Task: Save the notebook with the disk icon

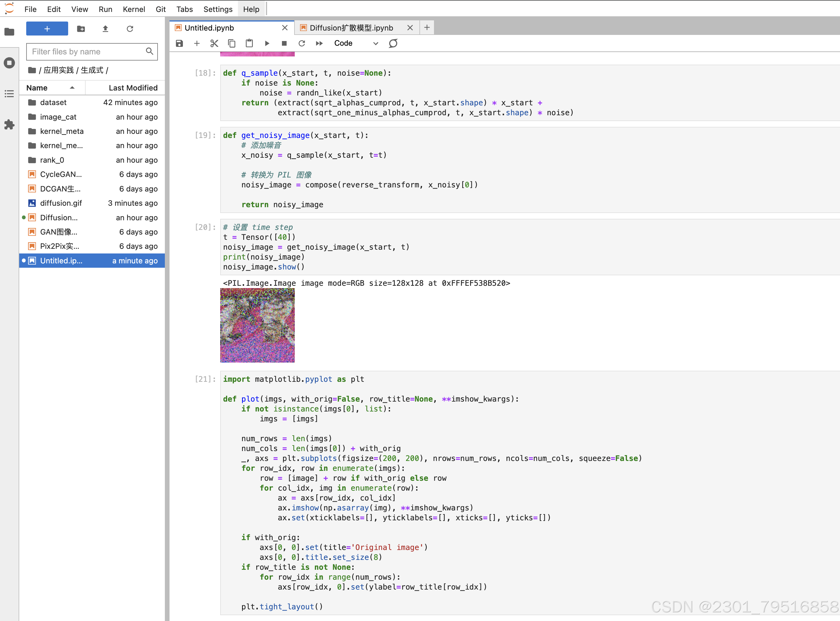Action: (x=179, y=43)
